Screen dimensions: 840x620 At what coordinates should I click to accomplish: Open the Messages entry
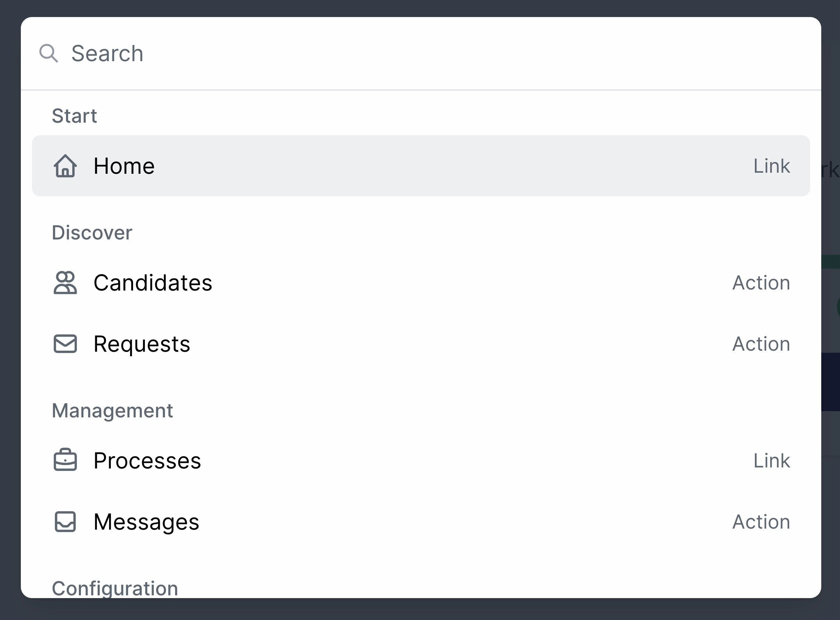click(421, 522)
